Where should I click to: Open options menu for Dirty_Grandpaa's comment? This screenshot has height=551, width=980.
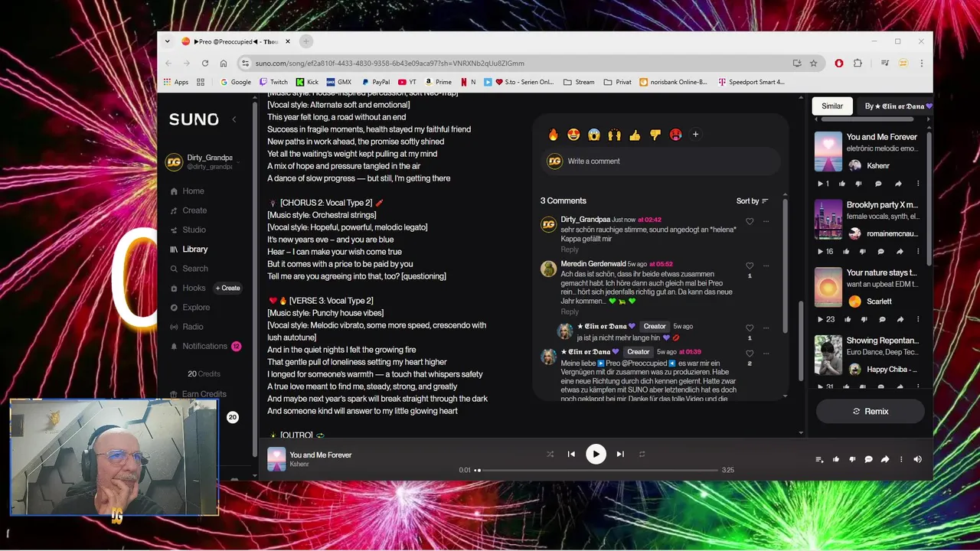[x=766, y=222]
